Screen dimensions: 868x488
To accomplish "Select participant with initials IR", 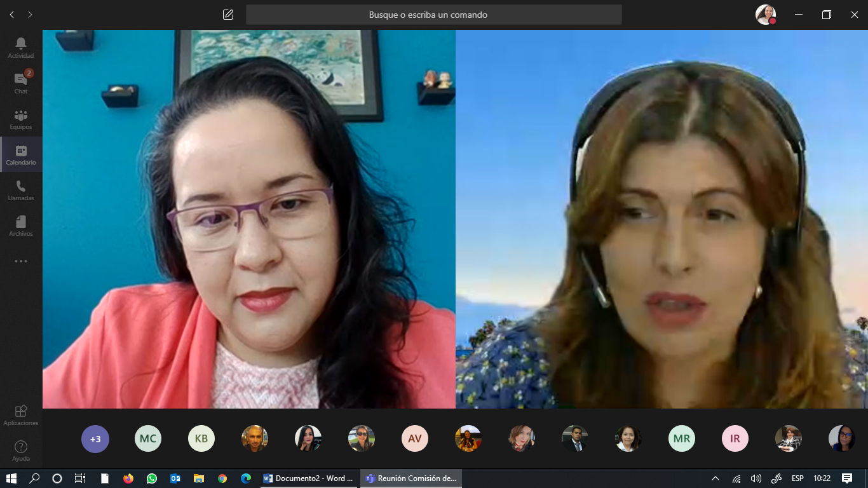I will pos(735,438).
